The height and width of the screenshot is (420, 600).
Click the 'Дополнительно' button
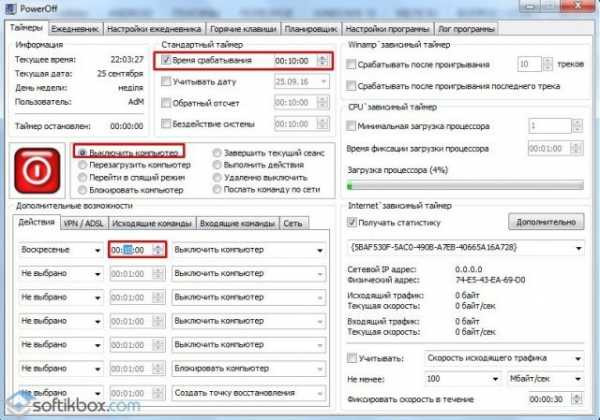click(x=542, y=220)
